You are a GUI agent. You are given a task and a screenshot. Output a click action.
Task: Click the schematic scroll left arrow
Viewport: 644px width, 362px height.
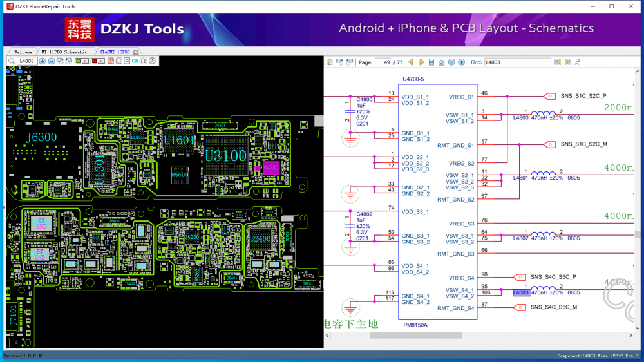tap(327, 336)
